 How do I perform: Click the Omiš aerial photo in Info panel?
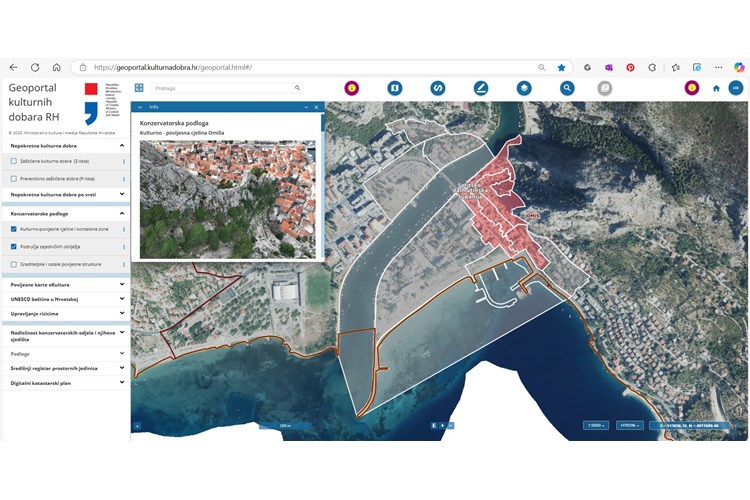pyautogui.click(x=227, y=198)
